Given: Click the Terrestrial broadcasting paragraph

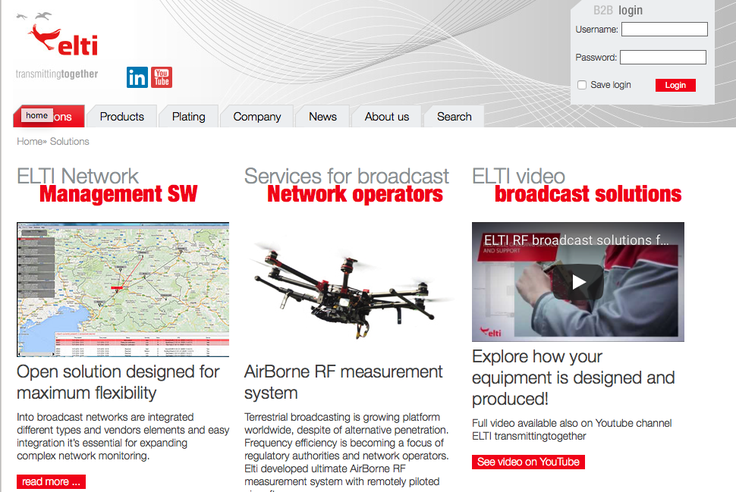Looking at the screenshot, I should pos(346,452).
